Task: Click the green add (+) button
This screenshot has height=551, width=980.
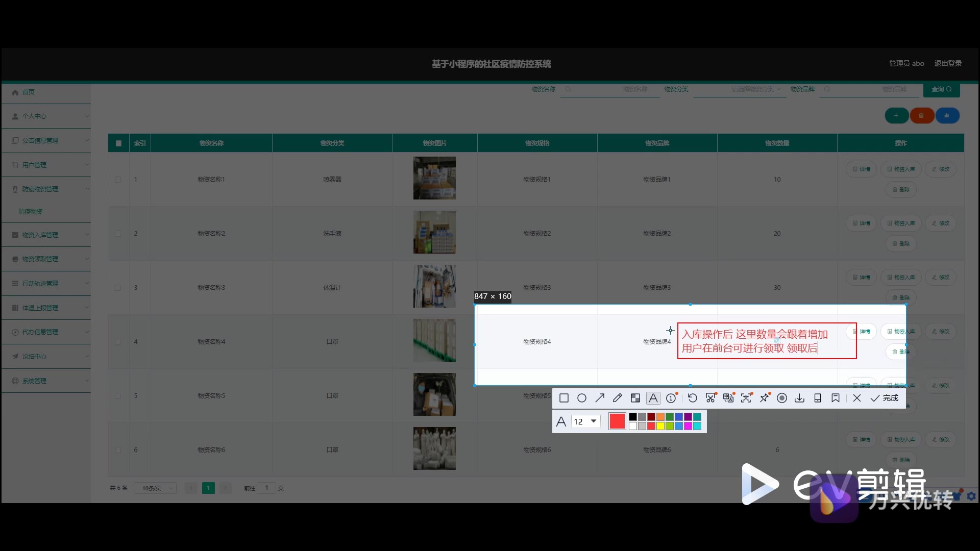Action: click(896, 116)
